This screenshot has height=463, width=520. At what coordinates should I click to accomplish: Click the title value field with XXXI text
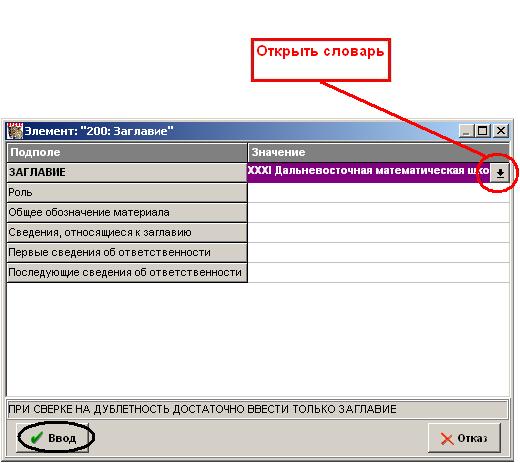[x=368, y=172]
